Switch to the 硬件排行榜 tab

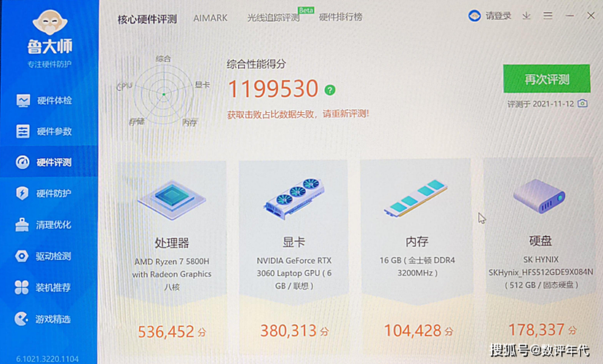[x=341, y=17]
